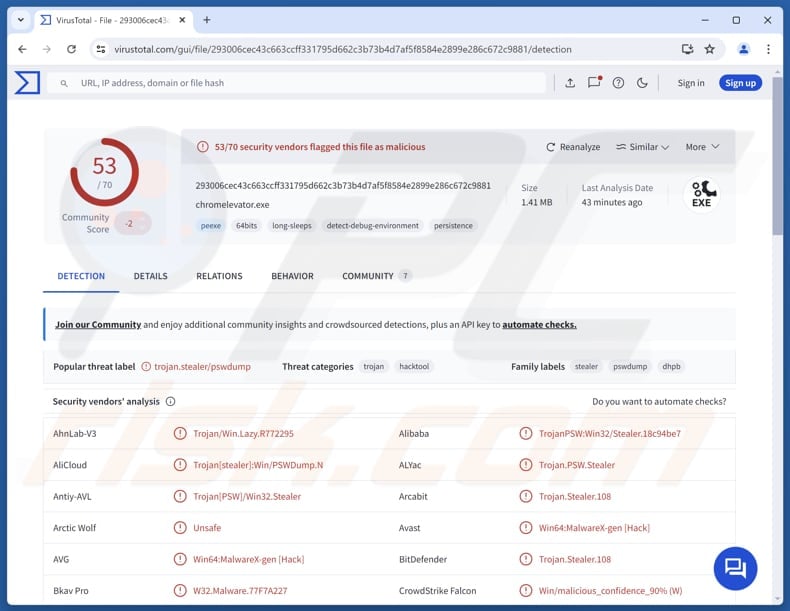Expand the Similar dropdown
The width and height of the screenshot is (790, 611).
(x=642, y=147)
